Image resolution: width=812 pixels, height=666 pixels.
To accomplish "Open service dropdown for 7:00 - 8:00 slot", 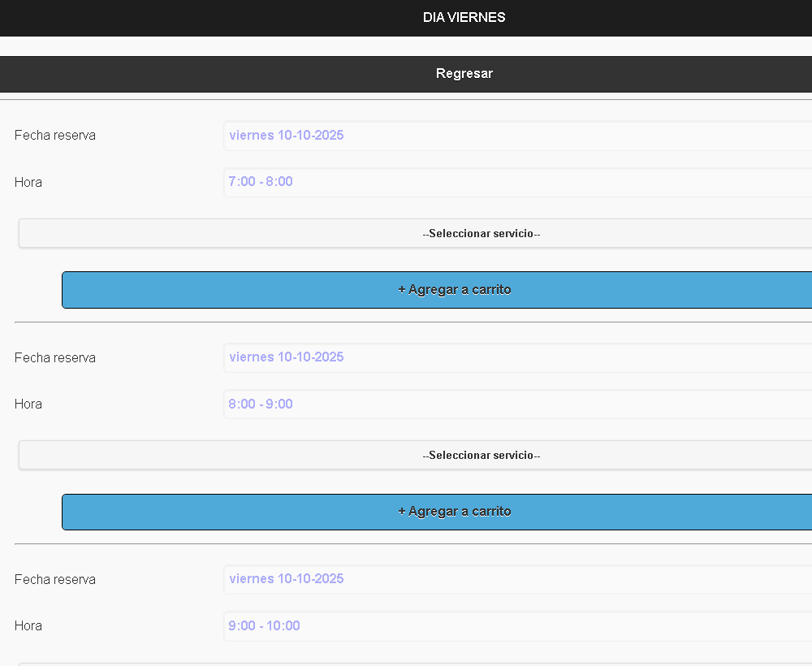I will 481,234.
